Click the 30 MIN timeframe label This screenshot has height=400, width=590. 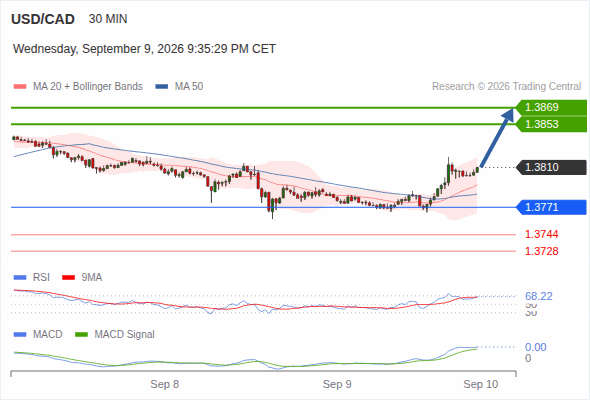click(x=108, y=19)
